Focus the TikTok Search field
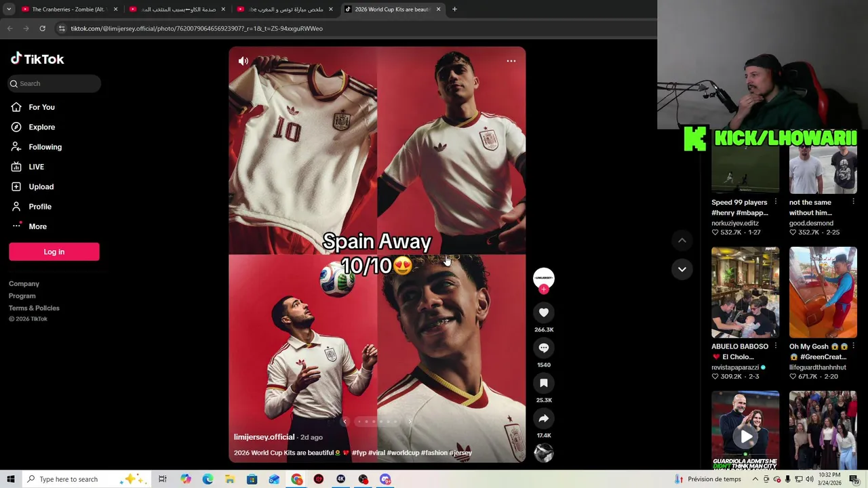The height and width of the screenshot is (488, 868). (54, 83)
